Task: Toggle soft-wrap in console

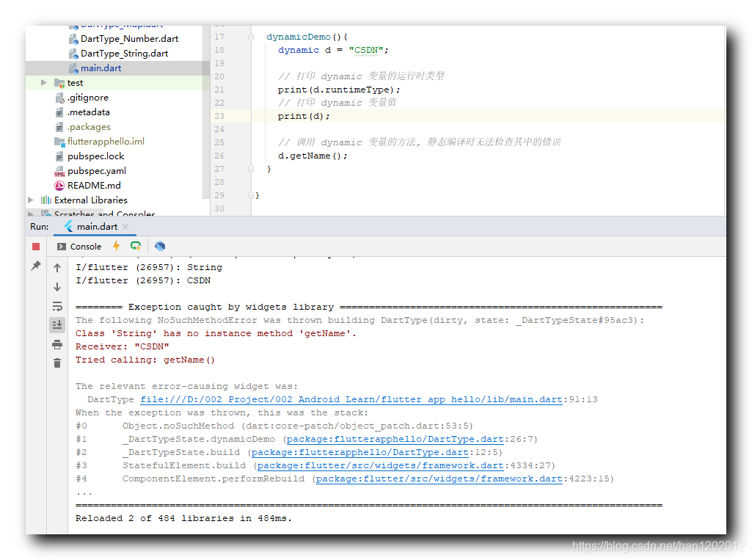Action: point(57,306)
